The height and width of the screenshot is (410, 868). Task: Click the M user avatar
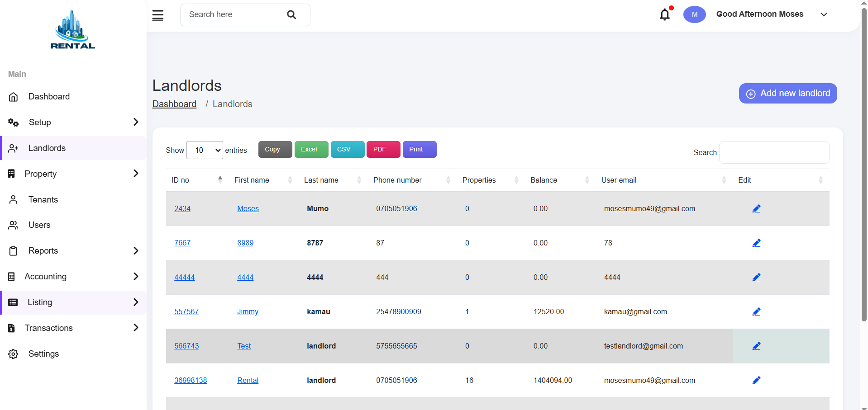[x=694, y=14]
